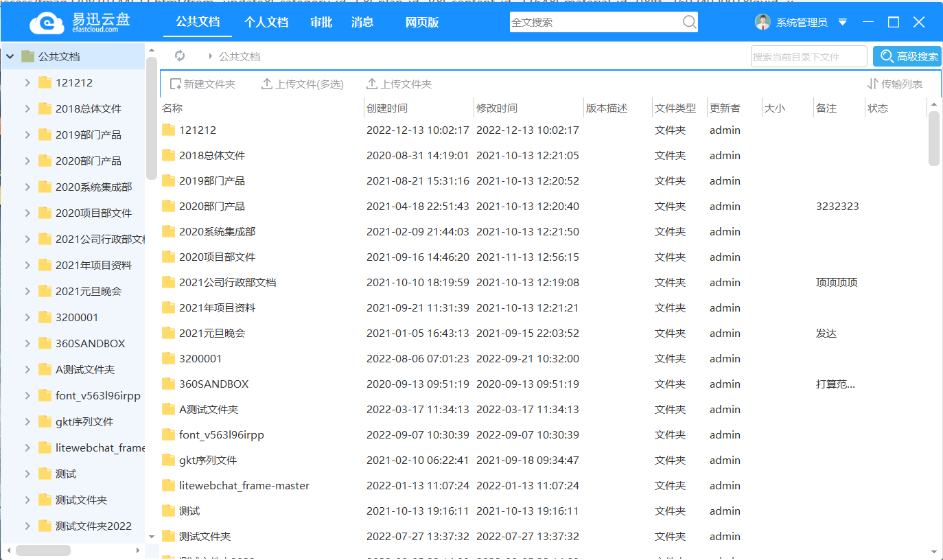Click the 上传文件(多选) upload file icon
This screenshot has width=943, height=560.
coord(266,83)
